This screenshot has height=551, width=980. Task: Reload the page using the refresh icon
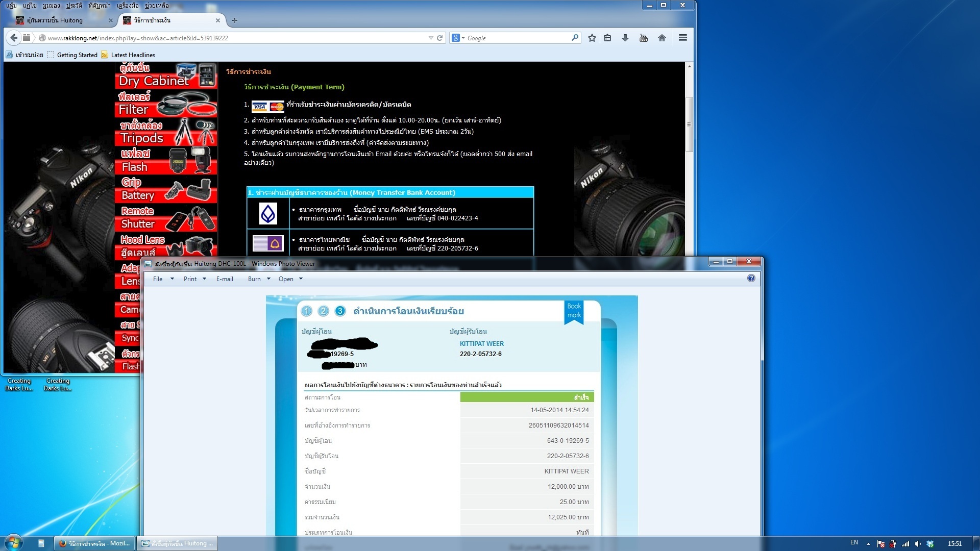point(439,38)
